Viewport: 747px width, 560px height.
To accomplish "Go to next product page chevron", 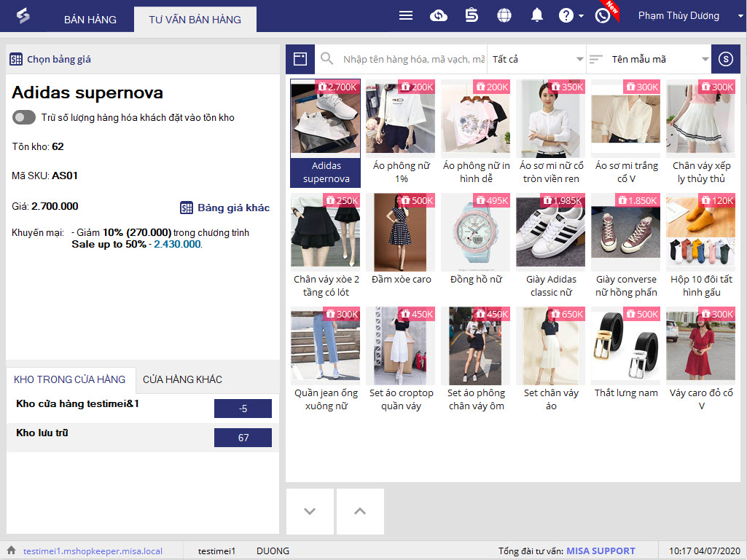I will 310,511.
